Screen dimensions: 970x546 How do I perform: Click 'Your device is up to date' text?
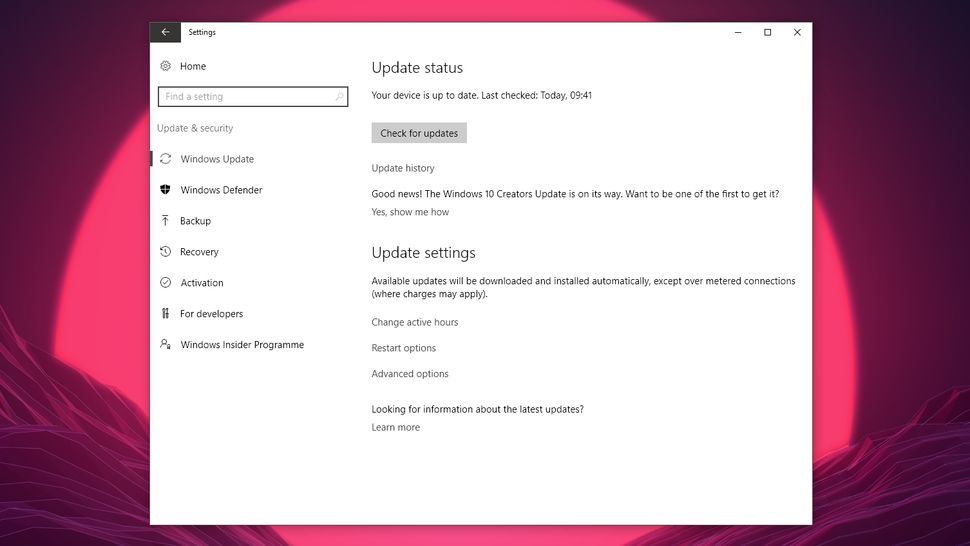pos(481,95)
